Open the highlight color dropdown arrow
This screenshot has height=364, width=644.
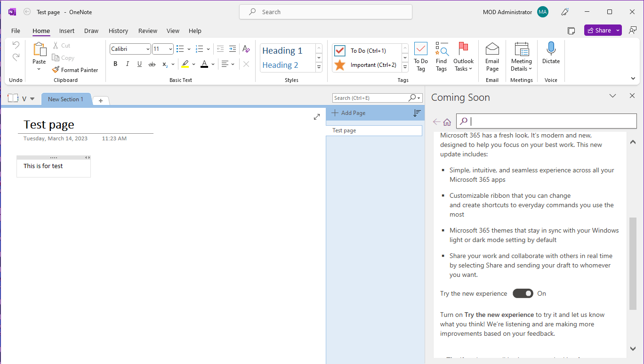coord(194,64)
